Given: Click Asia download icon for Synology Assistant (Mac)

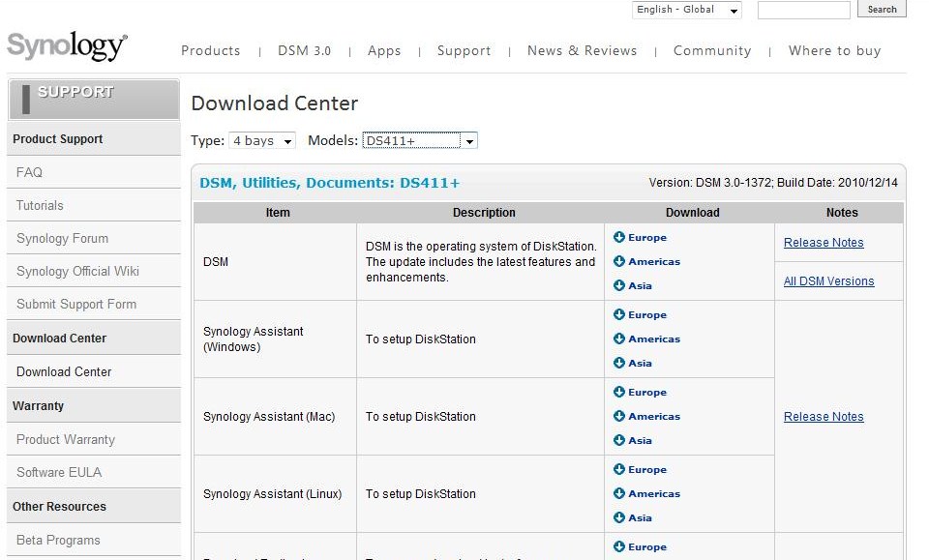Looking at the screenshot, I should (x=619, y=440).
